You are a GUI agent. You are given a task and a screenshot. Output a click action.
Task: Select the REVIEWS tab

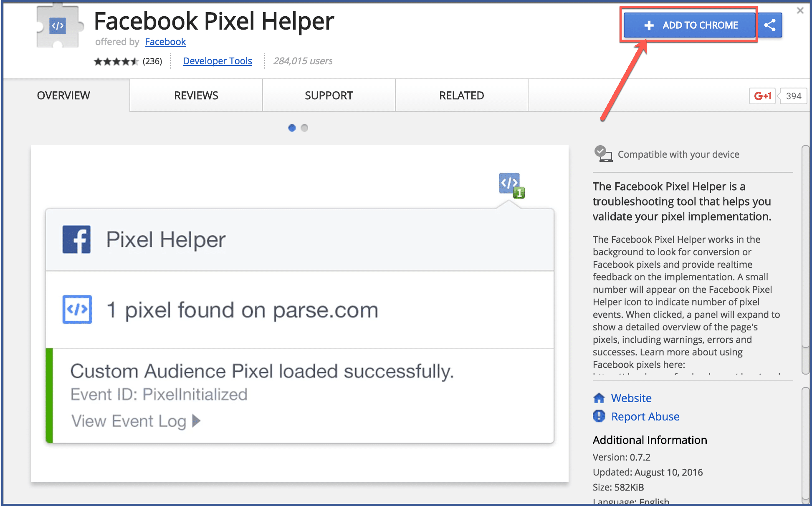(195, 95)
